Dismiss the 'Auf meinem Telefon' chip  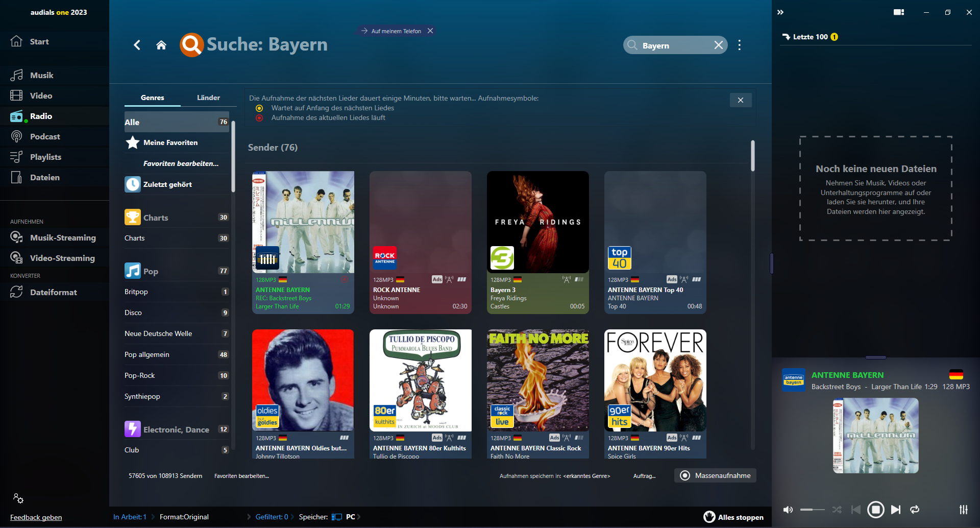430,31
